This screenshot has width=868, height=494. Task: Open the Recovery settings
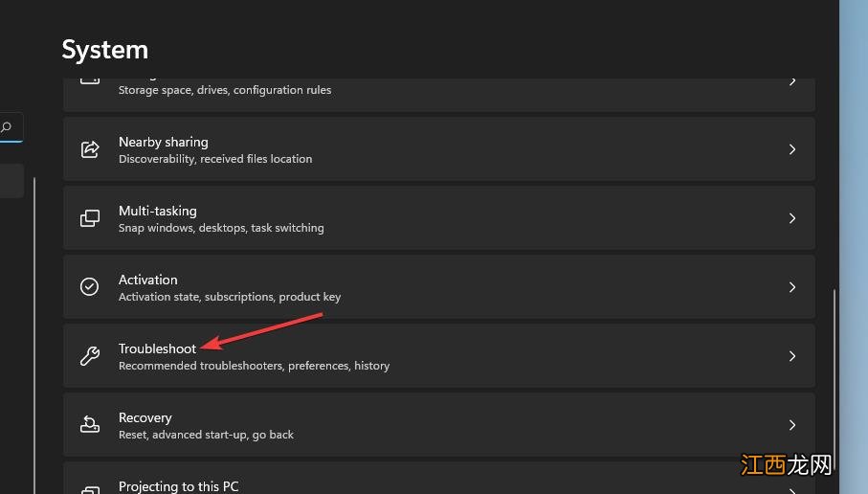click(439, 425)
